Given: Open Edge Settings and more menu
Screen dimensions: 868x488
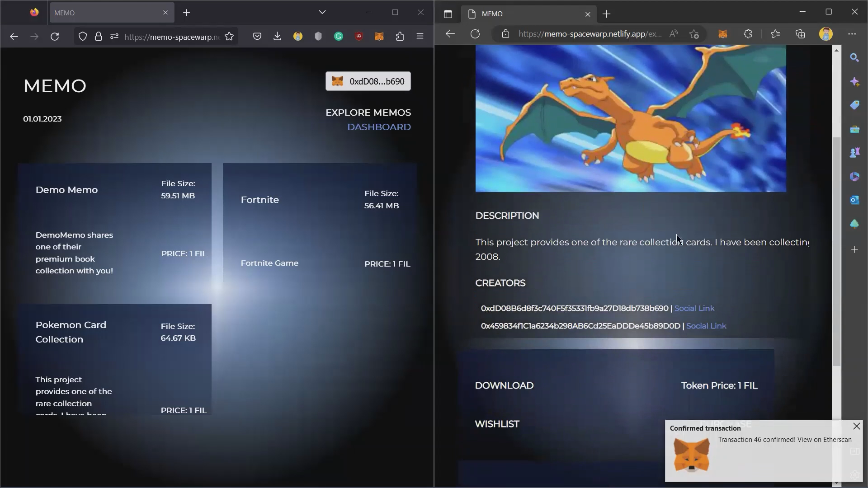Looking at the screenshot, I should (x=852, y=34).
